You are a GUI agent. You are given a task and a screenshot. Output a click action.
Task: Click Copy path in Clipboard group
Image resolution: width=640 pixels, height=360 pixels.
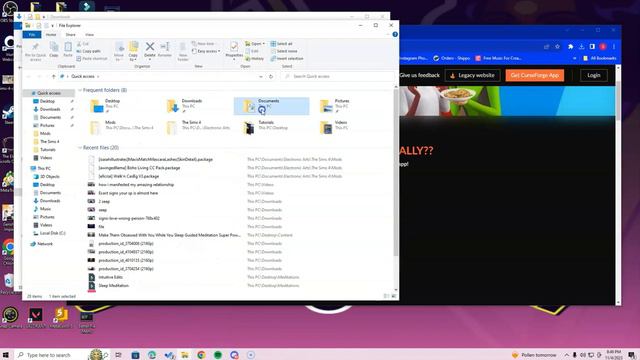point(88,51)
